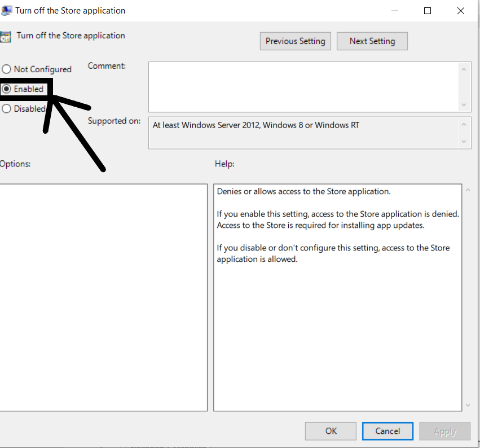Click inside the Comment text box
This screenshot has width=480, height=448.
tap(303, 87)
